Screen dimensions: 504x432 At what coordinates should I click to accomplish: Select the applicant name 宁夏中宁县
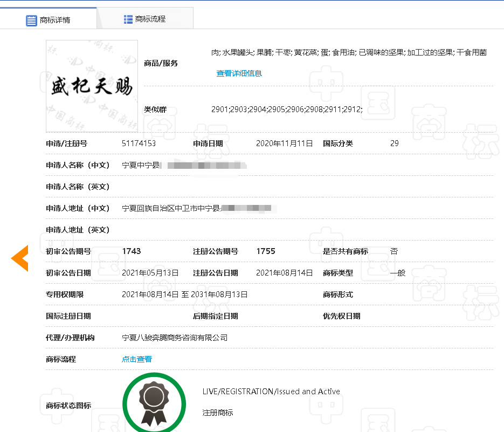tap(141, 165)
